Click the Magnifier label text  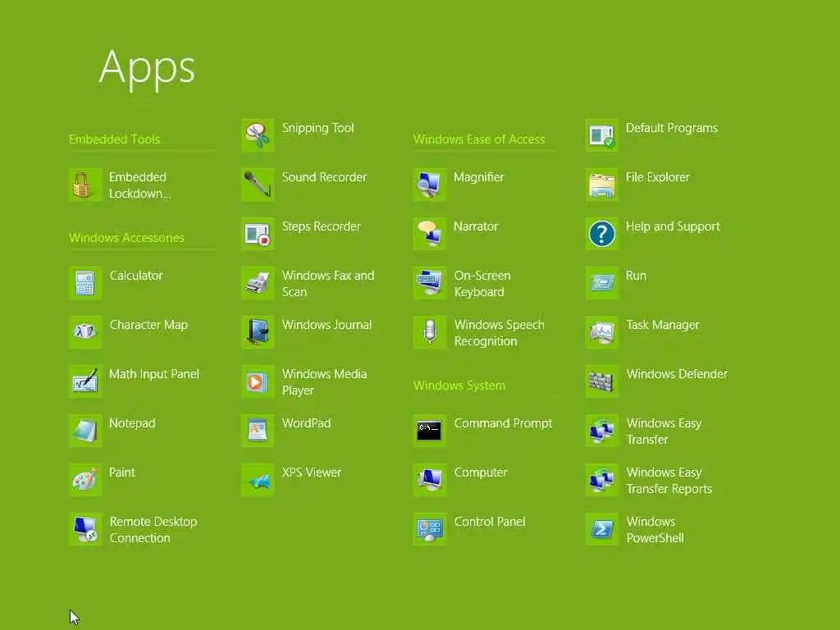click(x=479, y=177)
